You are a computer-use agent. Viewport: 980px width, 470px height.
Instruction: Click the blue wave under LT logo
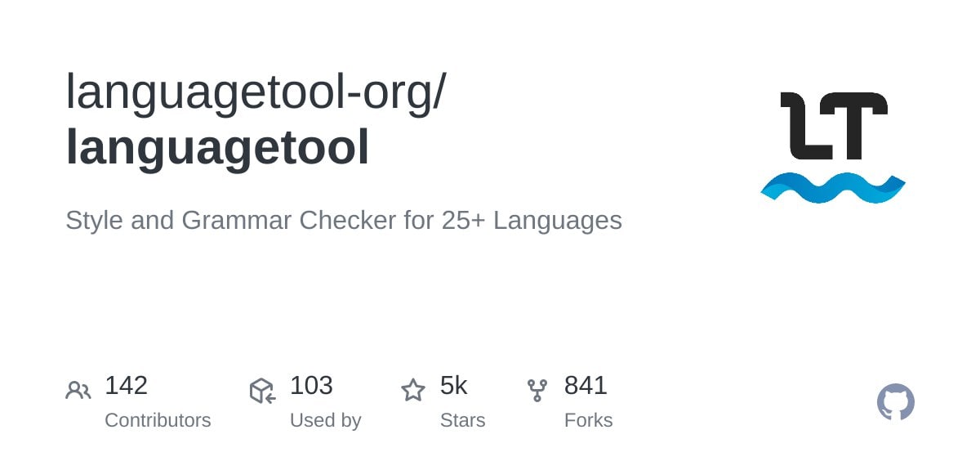pos(832,188)
